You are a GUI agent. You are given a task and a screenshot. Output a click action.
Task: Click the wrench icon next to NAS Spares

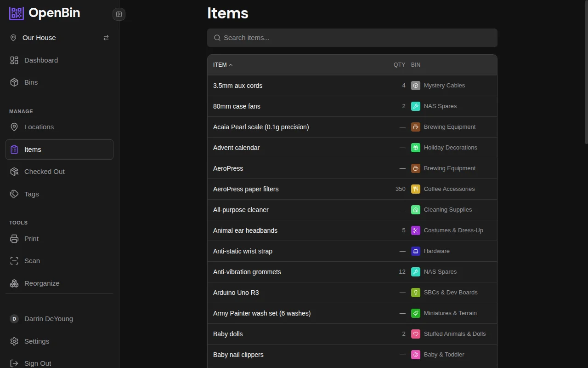coord(416,106)
